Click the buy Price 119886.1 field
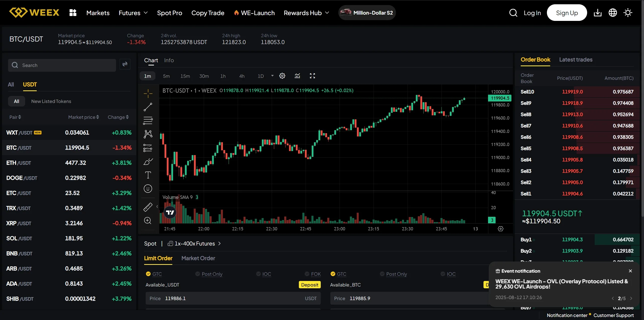This screenshot has width=644, height=320. coord(233,298)
